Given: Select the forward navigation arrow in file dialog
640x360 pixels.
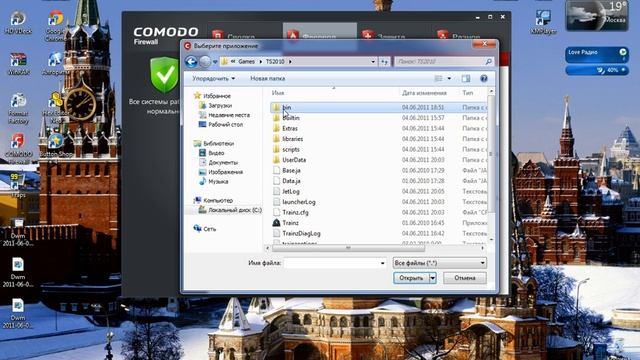Looking at the screenshot, I should [x=205, y=62].
